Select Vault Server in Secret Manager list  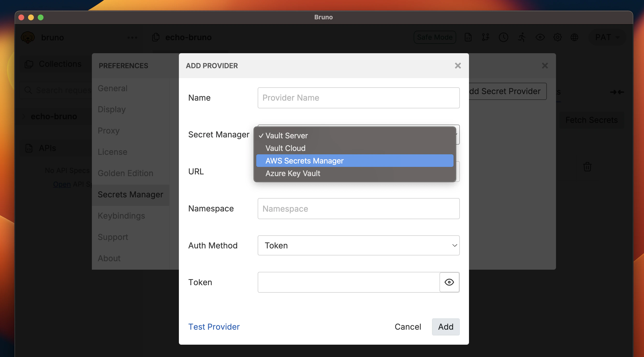(286, 136)
